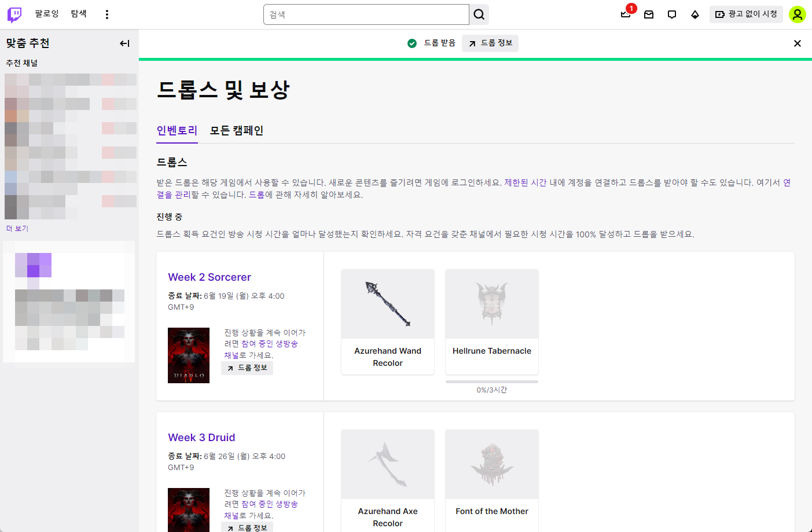The width and height of the screenshot is (812, 532).
Task: Open the green user avatar menu
Action: coord(798,14)
